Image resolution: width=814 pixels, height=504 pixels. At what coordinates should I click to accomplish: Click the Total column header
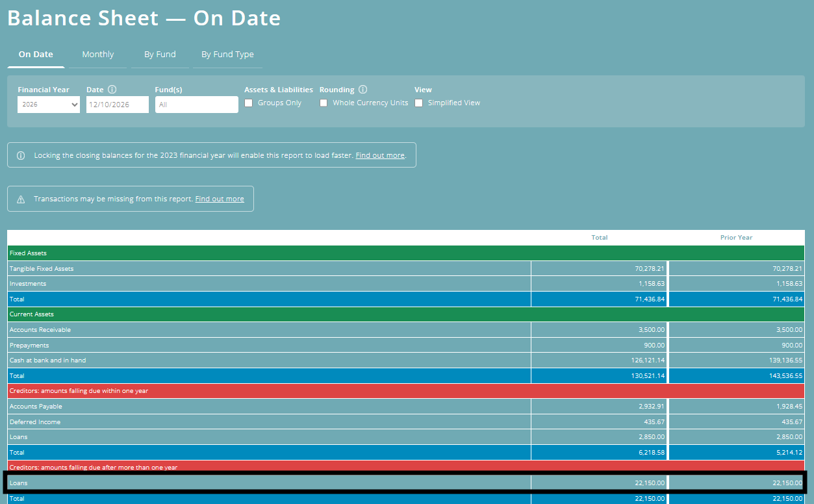click(600, 238)
